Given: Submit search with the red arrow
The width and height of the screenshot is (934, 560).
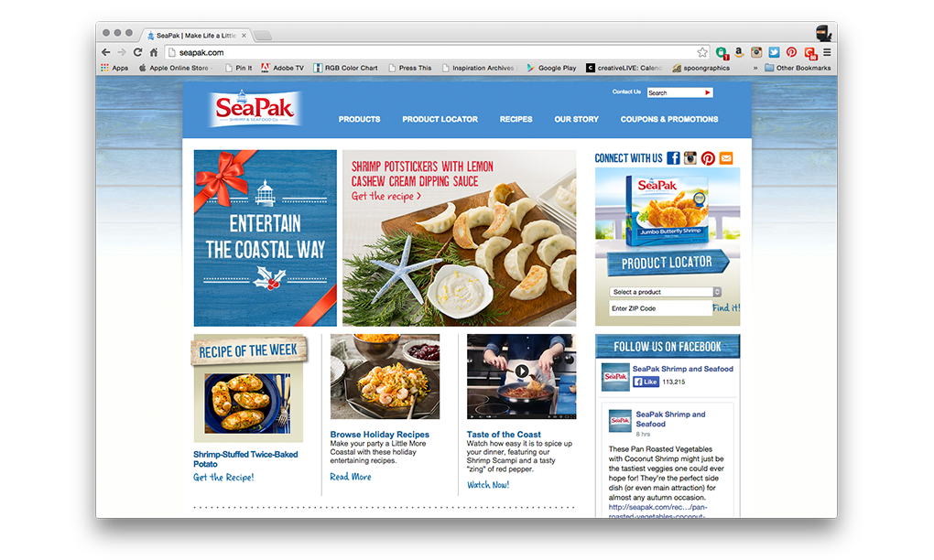Looking at the screenshot, I should (x=707, y=92).
